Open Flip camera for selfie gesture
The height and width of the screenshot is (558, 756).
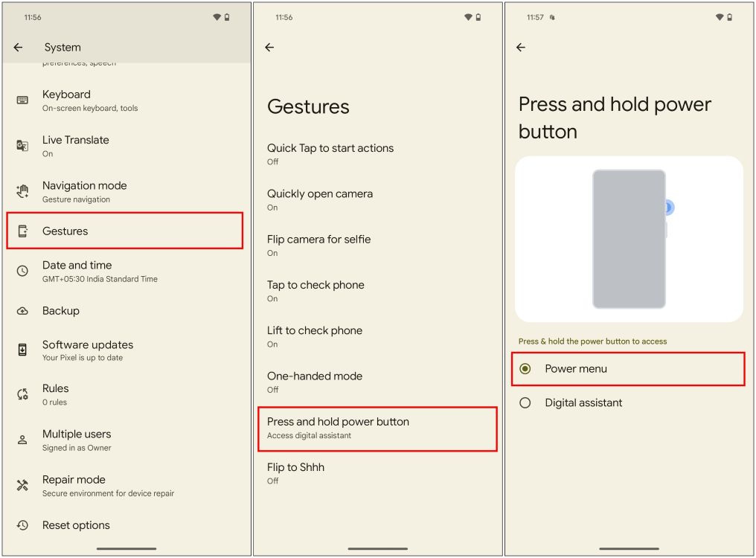(x=377, y=246)
